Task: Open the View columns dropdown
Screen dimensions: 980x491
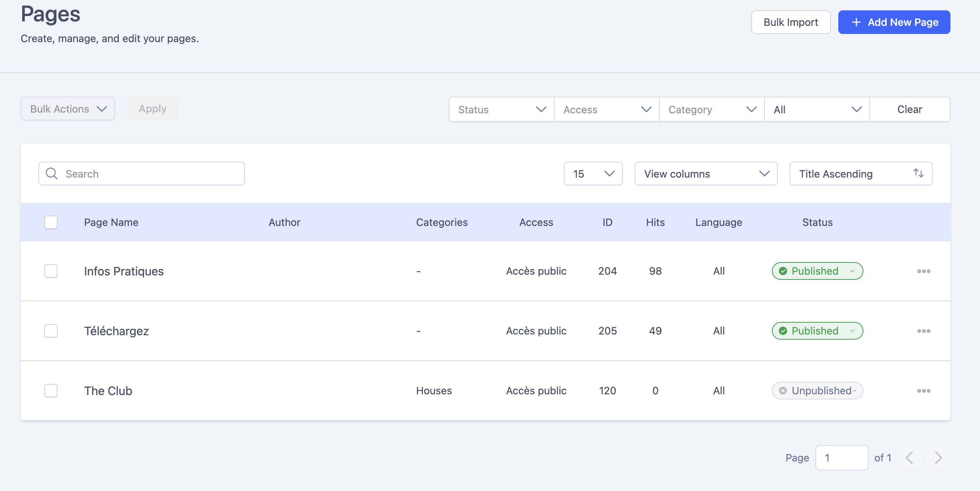Action: (706, 174)
